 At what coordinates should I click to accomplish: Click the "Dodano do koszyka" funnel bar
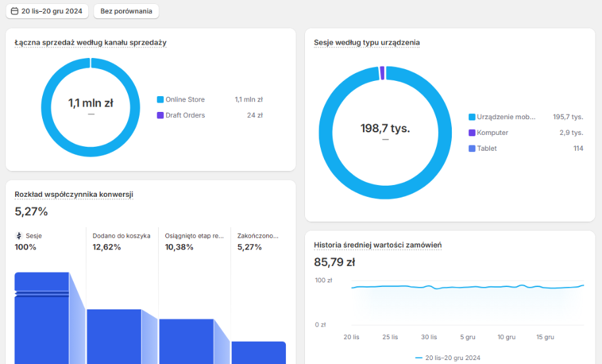(x=113, y=336)
